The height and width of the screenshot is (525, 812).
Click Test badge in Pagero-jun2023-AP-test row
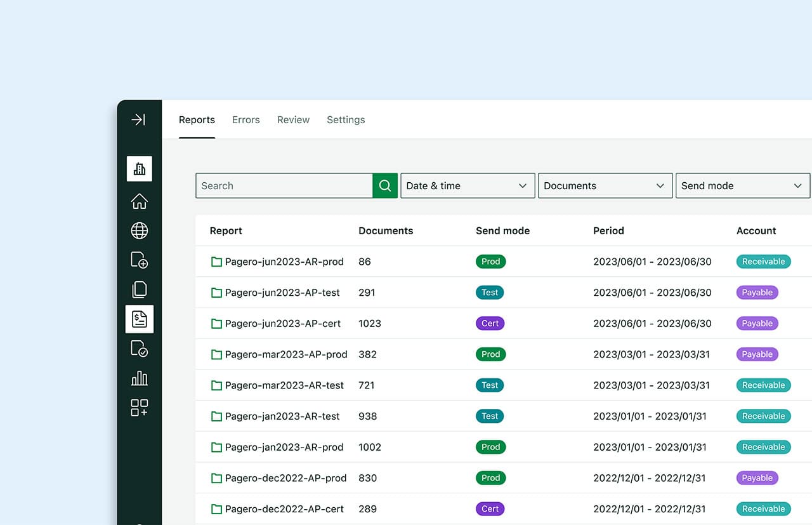click(490, 293)
